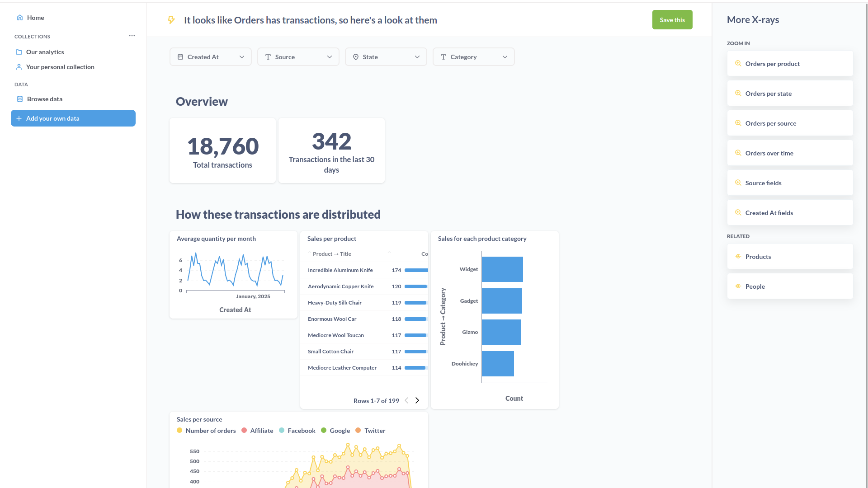868x488 pixels.
Task: Click the personal collection person icon
Action: tap(19, 67)
